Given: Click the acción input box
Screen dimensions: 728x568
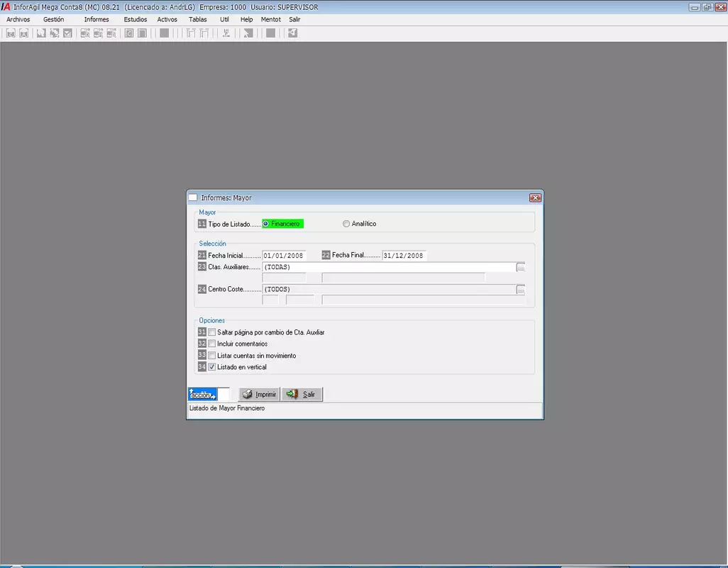Looking at the screenshot, I should (224, 394).
